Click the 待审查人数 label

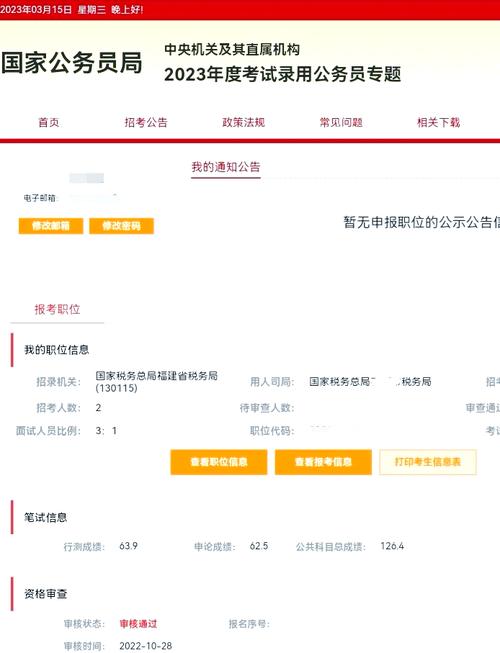267,408
